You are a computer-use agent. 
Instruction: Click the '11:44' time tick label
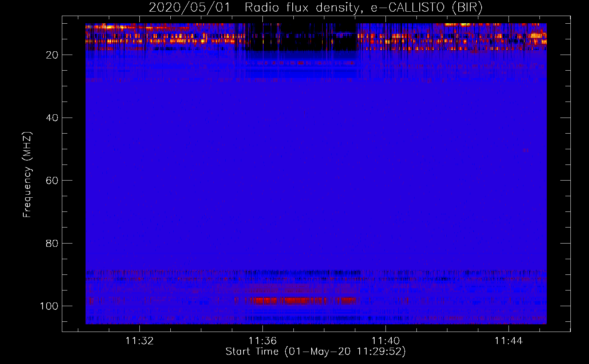509,341
